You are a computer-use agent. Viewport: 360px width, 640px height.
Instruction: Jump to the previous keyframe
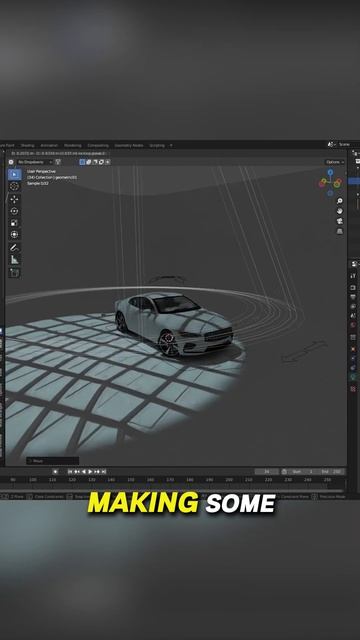tap(77, 471)
